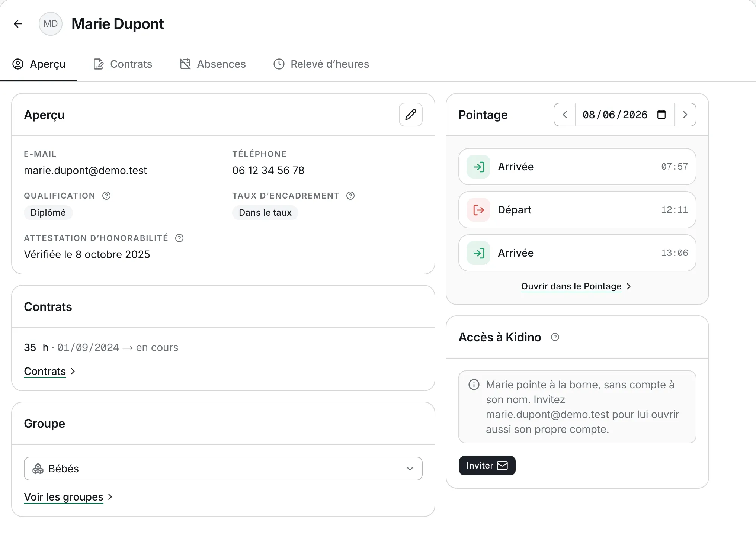Click the 35 h contract line
This screenshot has width=756, height=540.
click(x=101, y=347)
